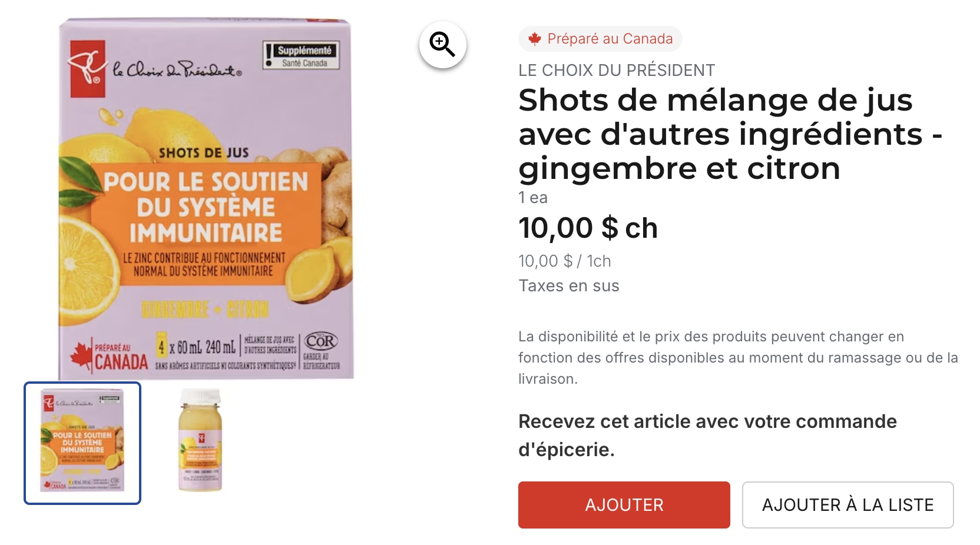Click the Préparé au Canada badge
Image resolution: width=980 pixels, height=545 pixels.
pyautogui.click(x=600, y=39)
